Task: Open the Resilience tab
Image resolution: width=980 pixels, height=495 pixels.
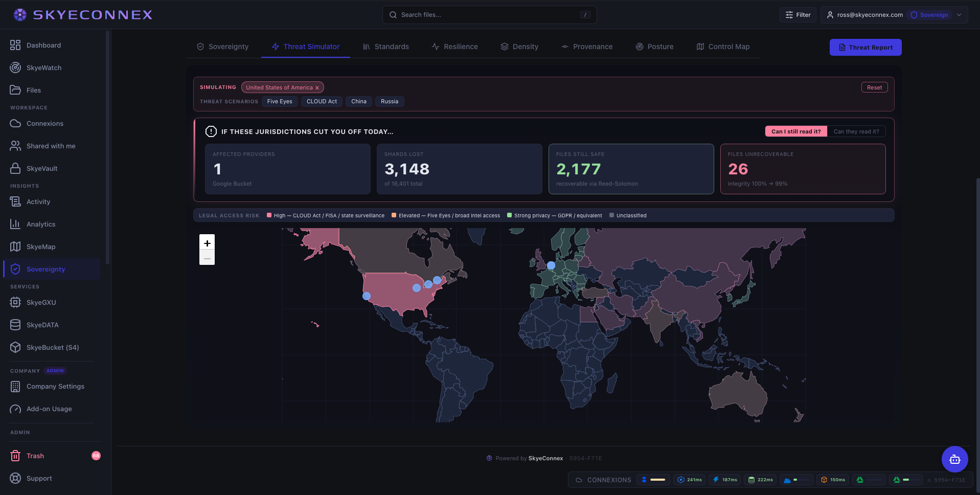Action: tap(454, 47)
